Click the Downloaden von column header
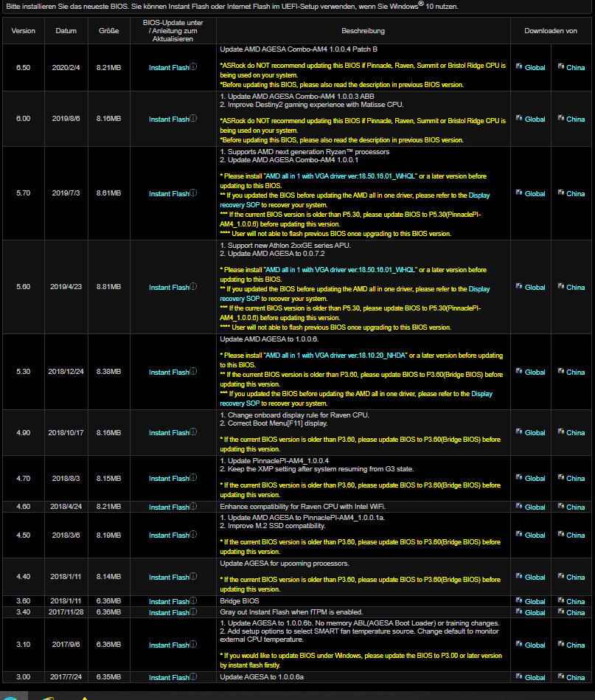The height and width of the screenshot is (700, 595). 550,31
